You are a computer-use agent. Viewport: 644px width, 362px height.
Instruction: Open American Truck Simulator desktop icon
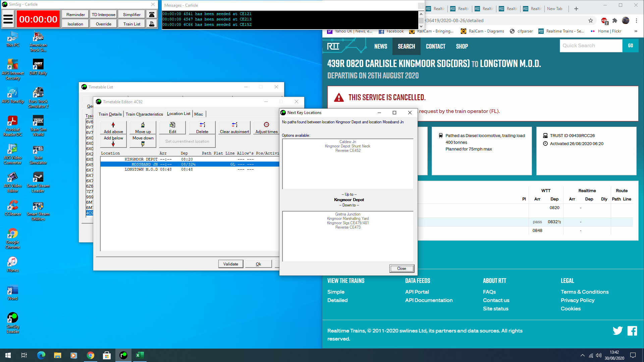tap(38, 42)
